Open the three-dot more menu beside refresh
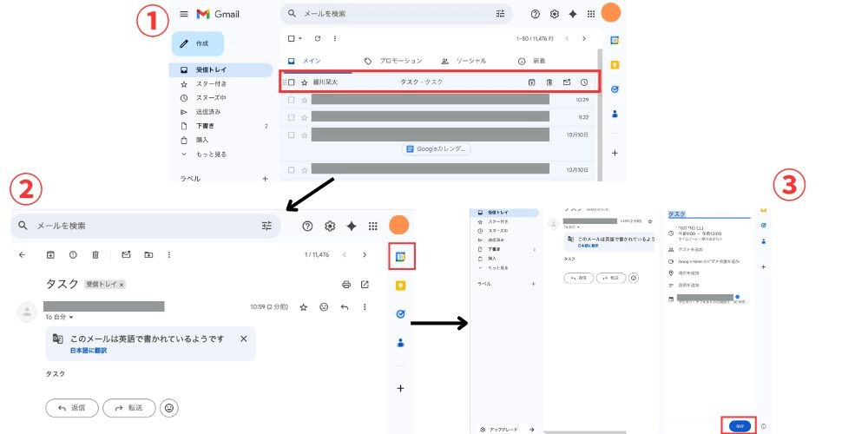 tap(335, 38)
